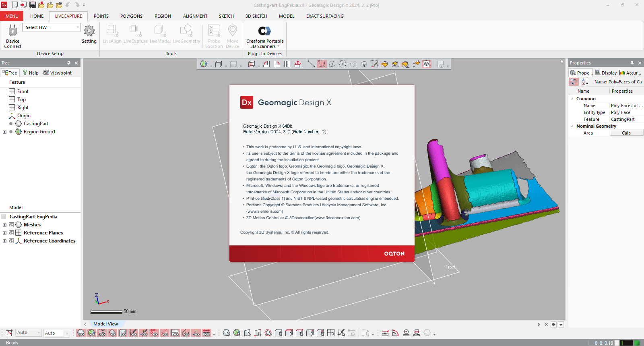Select the Paint Brush selection tool

(x=374, y=64)
